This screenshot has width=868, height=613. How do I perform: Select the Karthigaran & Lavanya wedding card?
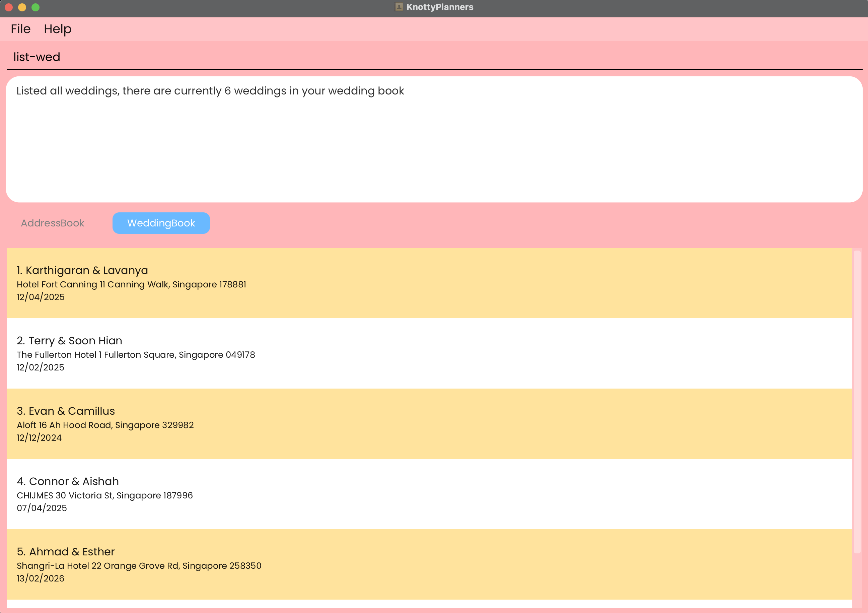429,283
